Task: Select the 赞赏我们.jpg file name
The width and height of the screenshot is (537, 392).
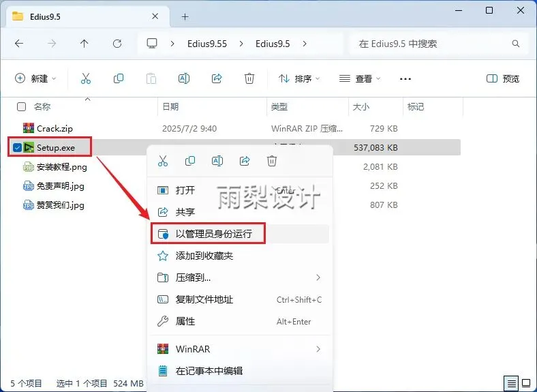Action: 60,205
